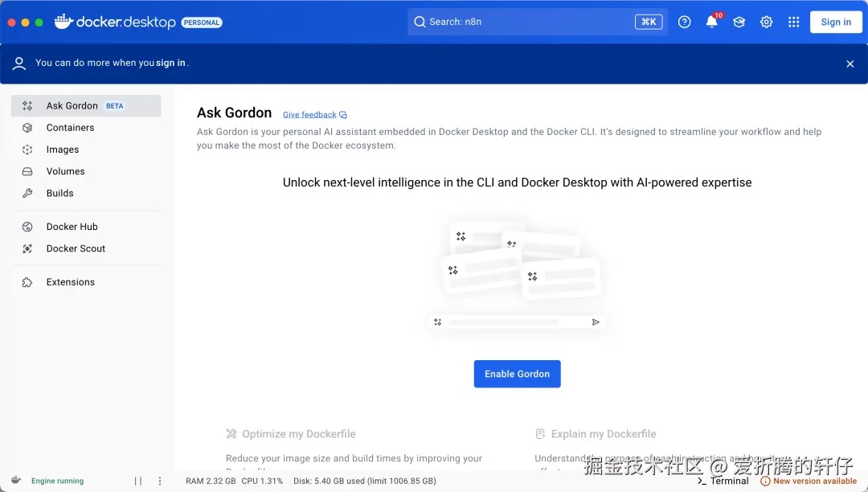This screenshot has height=492, width=868.
Task: Open the help menu icon
Action: click(x=684, y=22)
